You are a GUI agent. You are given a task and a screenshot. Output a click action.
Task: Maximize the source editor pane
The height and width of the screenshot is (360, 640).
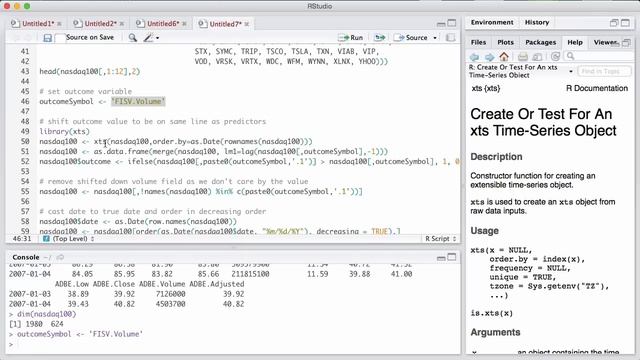point(451,23)
